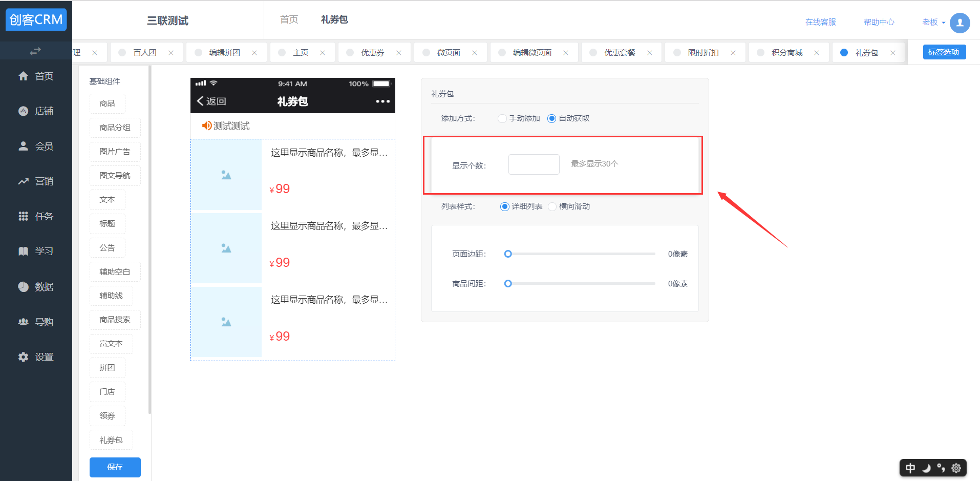Add the 商品搜索 component
Image resolution: width=980 pixels, height=481 pixels.
pyautogui.click(x=115, y=320)
